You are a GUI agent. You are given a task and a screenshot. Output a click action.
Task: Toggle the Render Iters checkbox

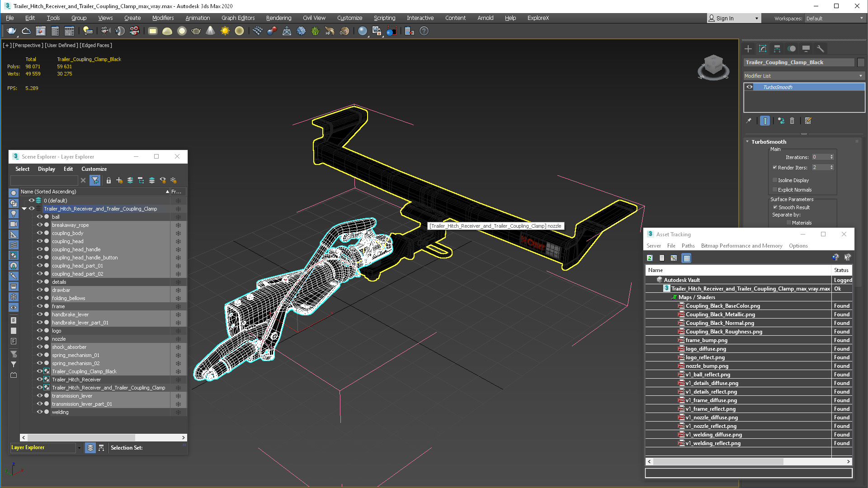pyautogui.click(x=775, y=167)
